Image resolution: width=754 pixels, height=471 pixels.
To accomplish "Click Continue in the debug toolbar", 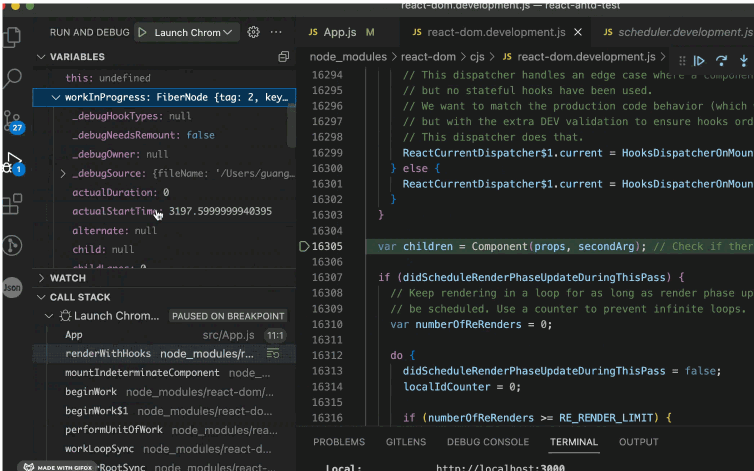I will (x=699, y=61).
